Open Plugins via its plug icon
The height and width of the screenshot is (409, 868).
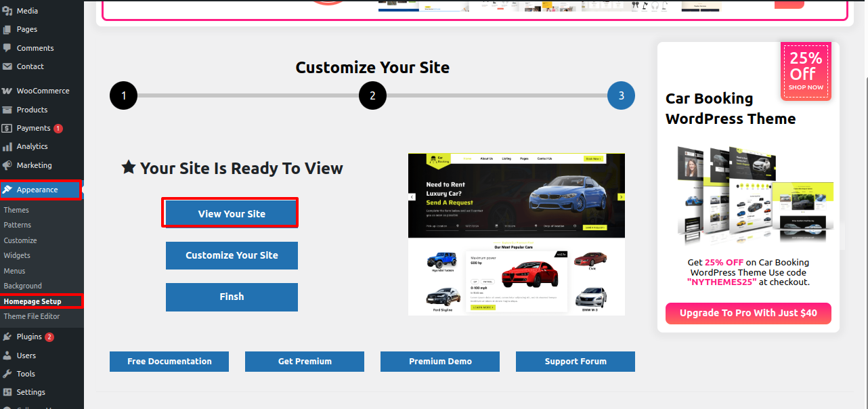tap(7, 337)
